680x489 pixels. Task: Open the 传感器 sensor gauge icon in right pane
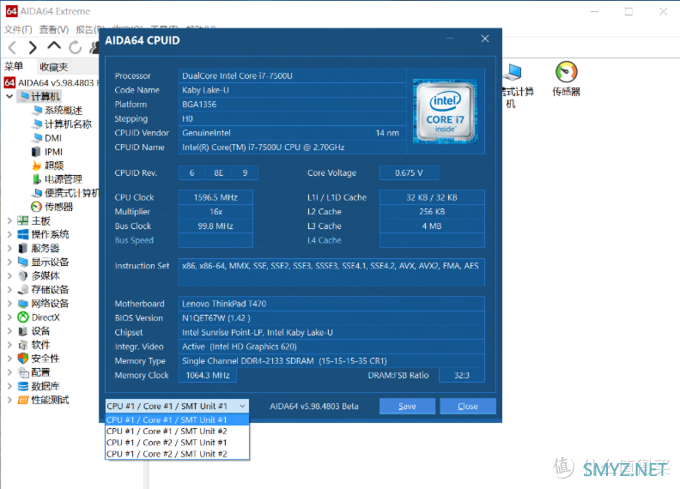pyautogui.click(x=566, y=72)
